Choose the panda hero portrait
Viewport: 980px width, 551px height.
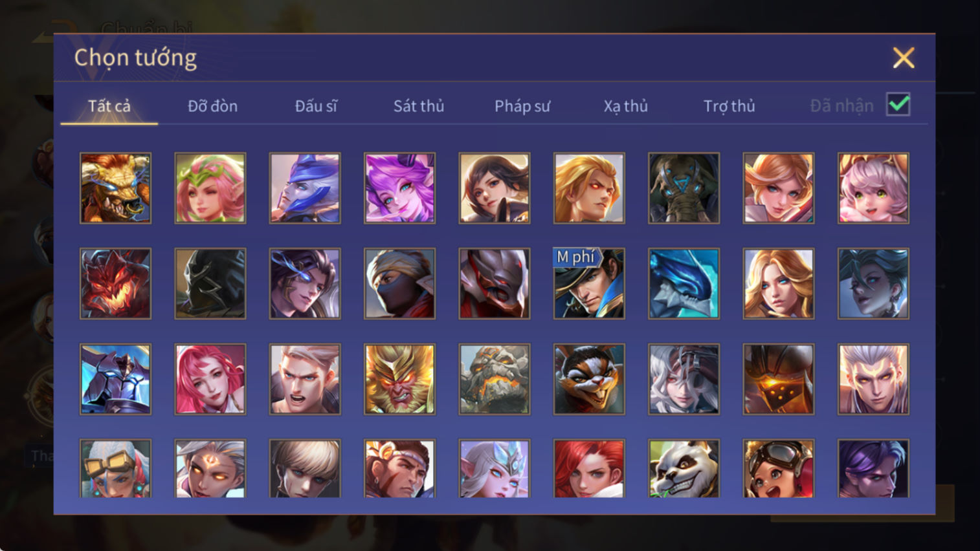click(684, 469)
